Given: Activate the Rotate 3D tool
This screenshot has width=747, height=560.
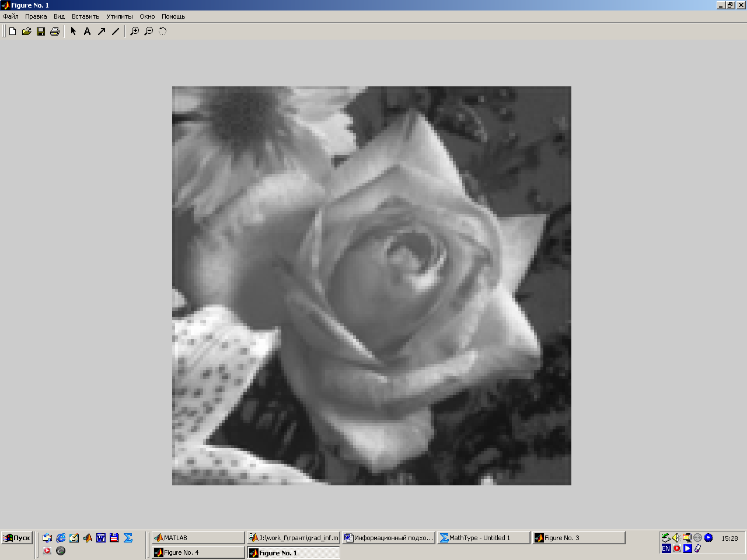Looking at the screenshot, I should click(x=163, y=32).
